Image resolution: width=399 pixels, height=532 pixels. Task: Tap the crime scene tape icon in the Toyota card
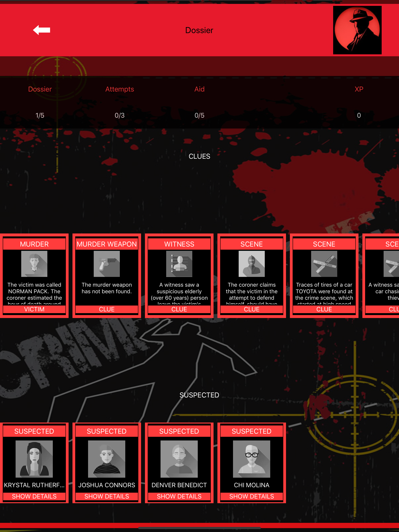pyautogui.click(x=324, y=264)
